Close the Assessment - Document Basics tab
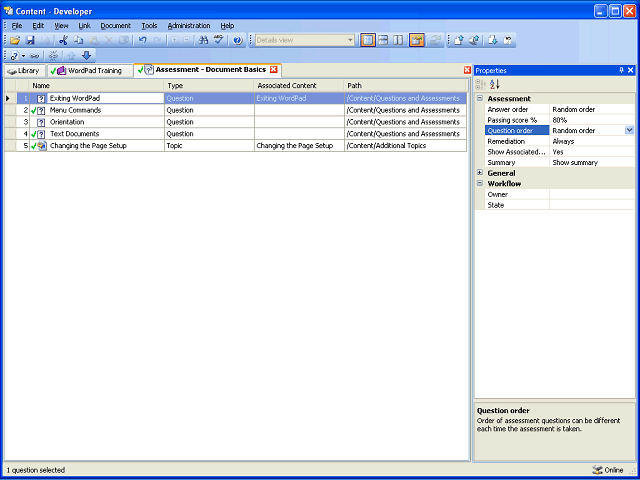Image resolution: width=640 pixels, height=480 pixels. point(274,70)
